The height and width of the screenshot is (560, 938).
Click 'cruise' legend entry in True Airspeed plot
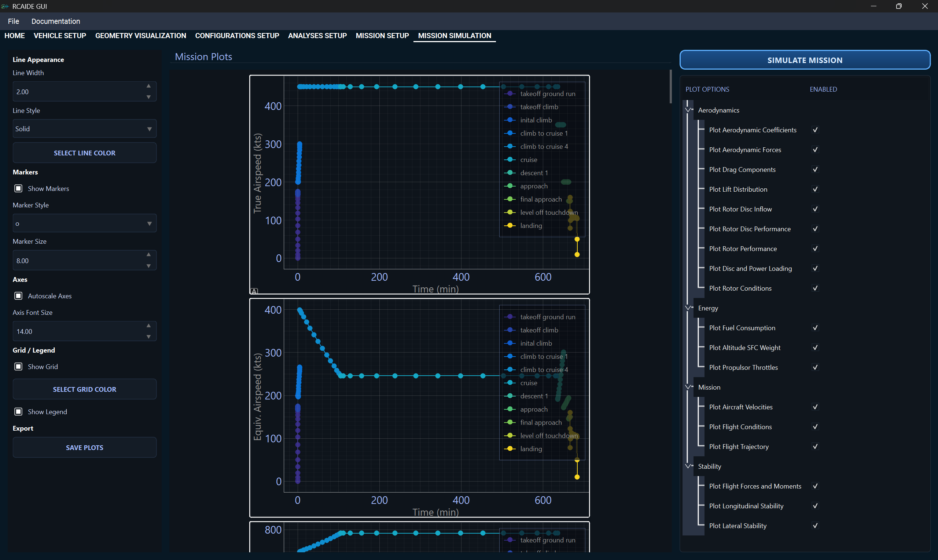tap(520, 160)
